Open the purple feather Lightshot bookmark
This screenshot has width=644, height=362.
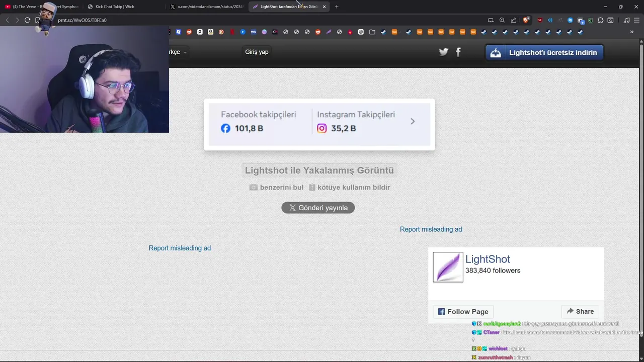click(329, 32)
